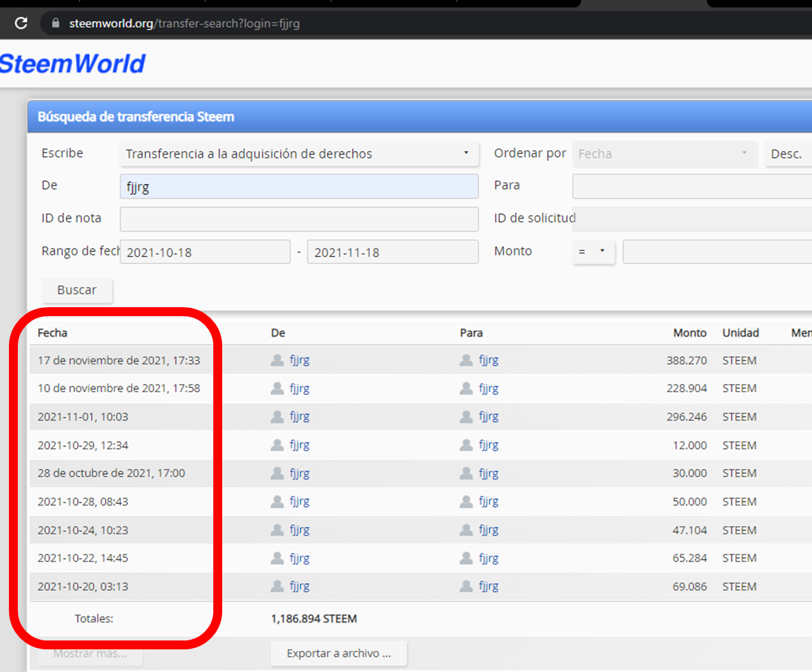Click date 2021-10-29, 12:34
Viewport: 812px width, 672px height.
(x=83, y=445)
